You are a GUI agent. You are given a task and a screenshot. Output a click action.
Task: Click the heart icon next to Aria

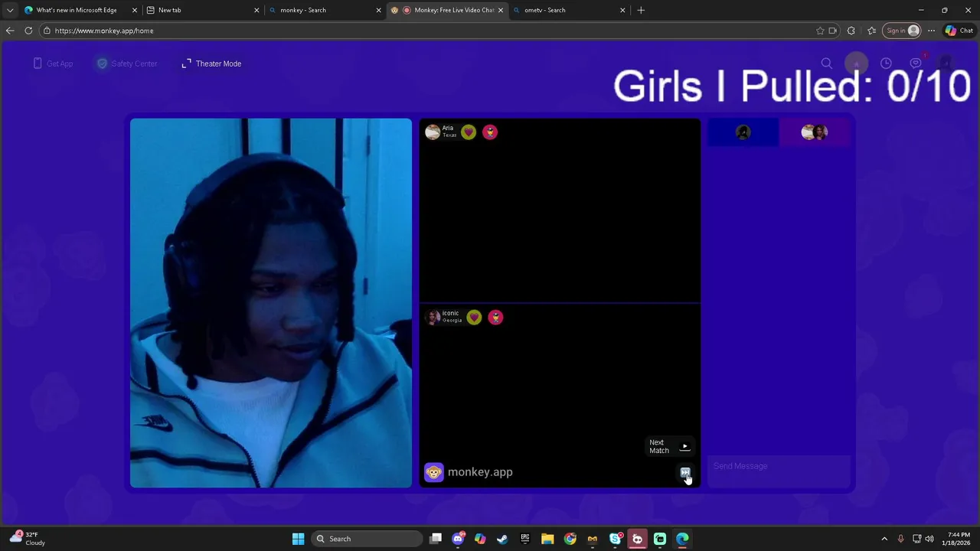click(x=469, y=132)
